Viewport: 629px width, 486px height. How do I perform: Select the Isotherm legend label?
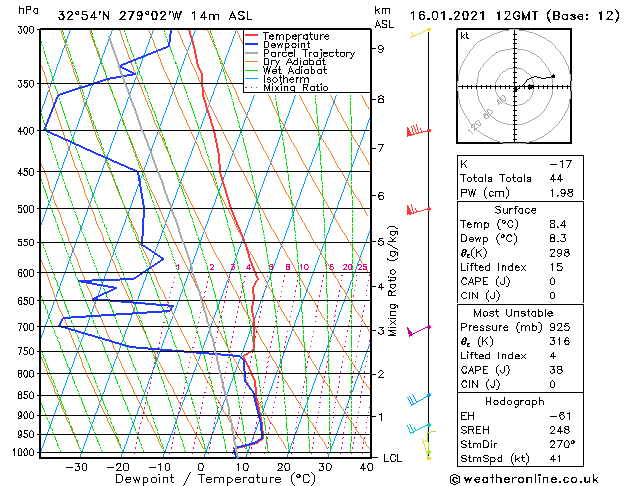point(286,79)
